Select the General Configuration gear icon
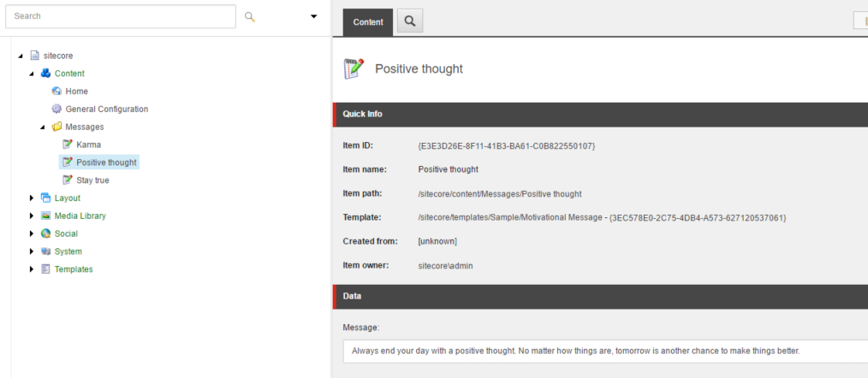Viewport: 868px width, 378px height. (56, 109)
